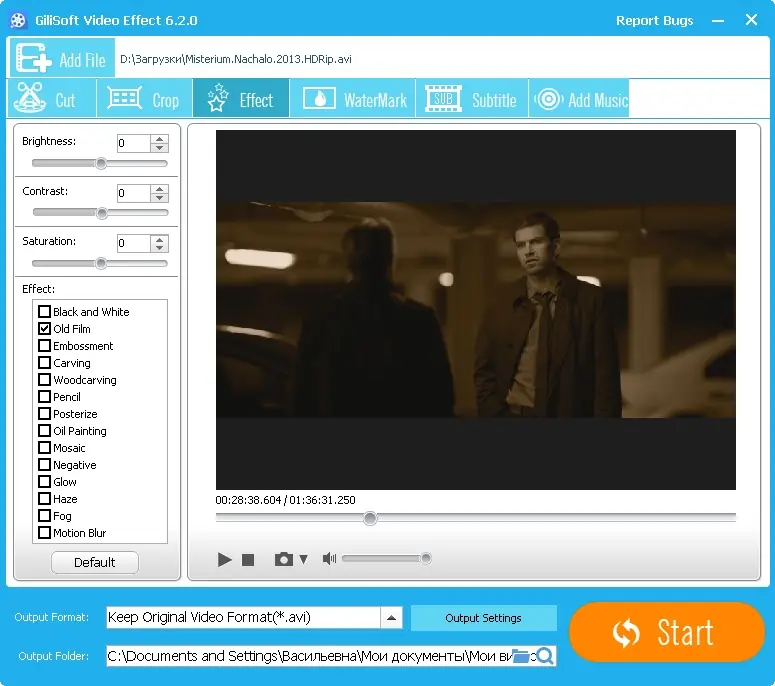Select the Effect tab
775x686 pixels.
click(x=241, y=98)
